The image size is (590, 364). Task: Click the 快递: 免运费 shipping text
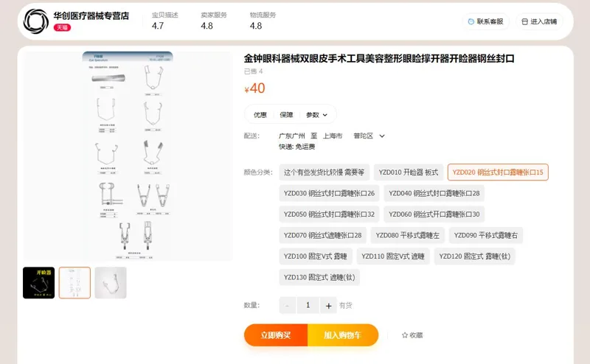tap(297, 147)
